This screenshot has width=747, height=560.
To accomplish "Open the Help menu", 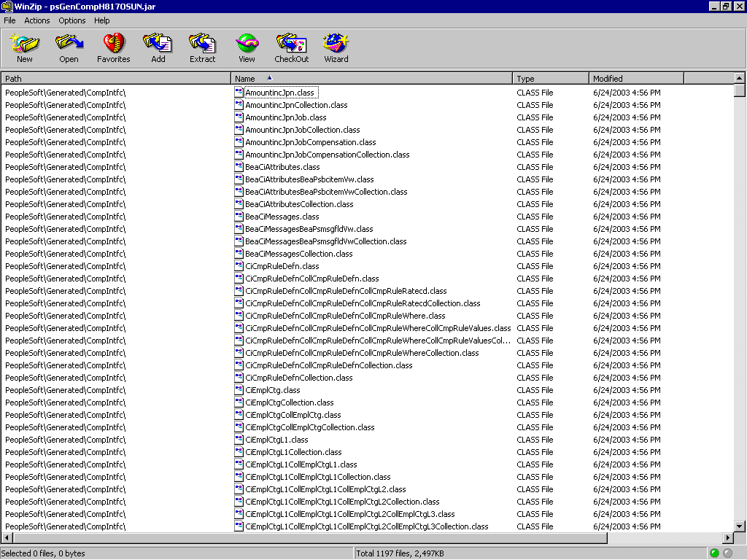I will point(101,20).
